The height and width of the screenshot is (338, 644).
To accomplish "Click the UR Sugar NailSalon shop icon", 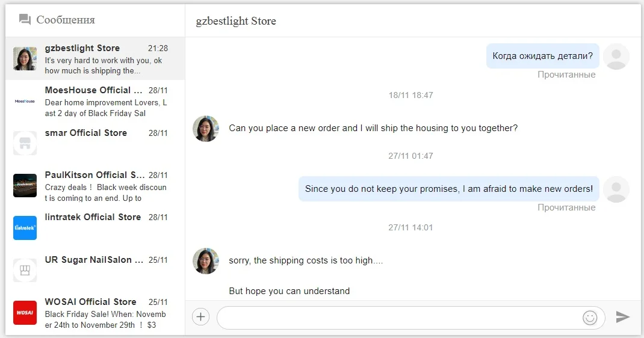I will point(25,270).
